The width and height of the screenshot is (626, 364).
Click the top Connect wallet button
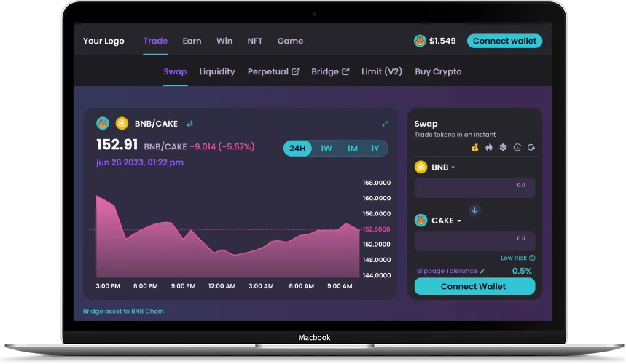point(504,41)
